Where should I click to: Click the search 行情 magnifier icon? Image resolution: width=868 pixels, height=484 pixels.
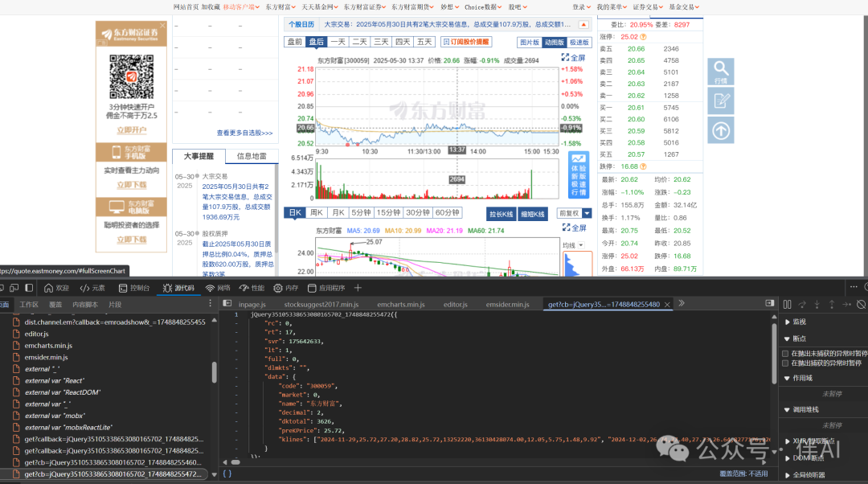click(x=720, y=72)
